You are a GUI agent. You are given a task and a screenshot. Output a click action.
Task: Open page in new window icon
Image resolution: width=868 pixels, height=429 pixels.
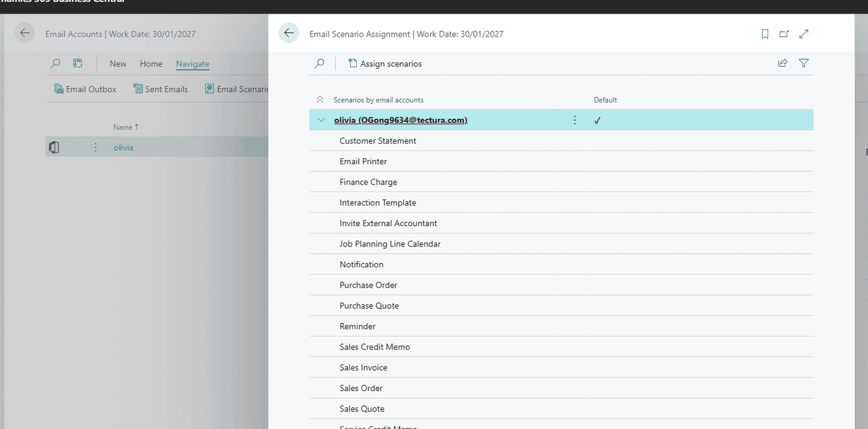pos(784,33)
